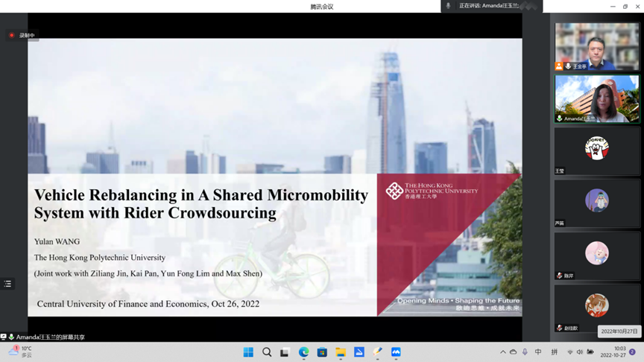Open Tencent Meeting icon in taskbar
This screenshot has height=362, width=644.
click(396, 352)
